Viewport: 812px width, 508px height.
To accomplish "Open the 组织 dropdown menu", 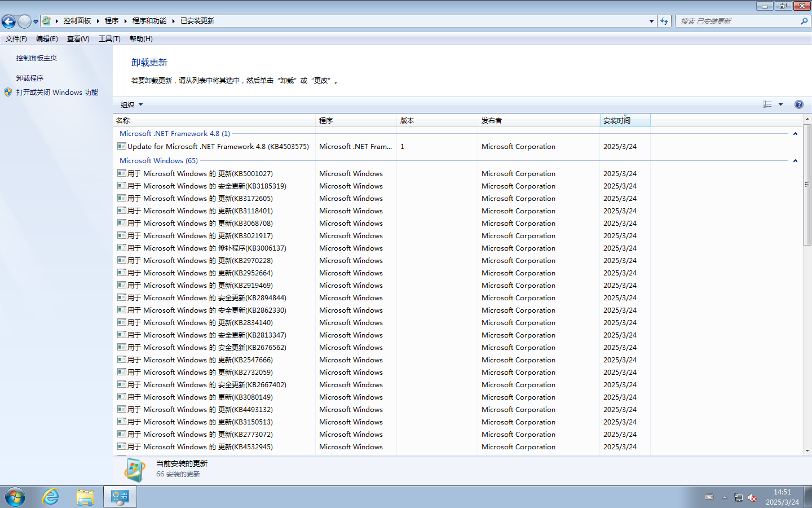I will (x=131, y=104).
